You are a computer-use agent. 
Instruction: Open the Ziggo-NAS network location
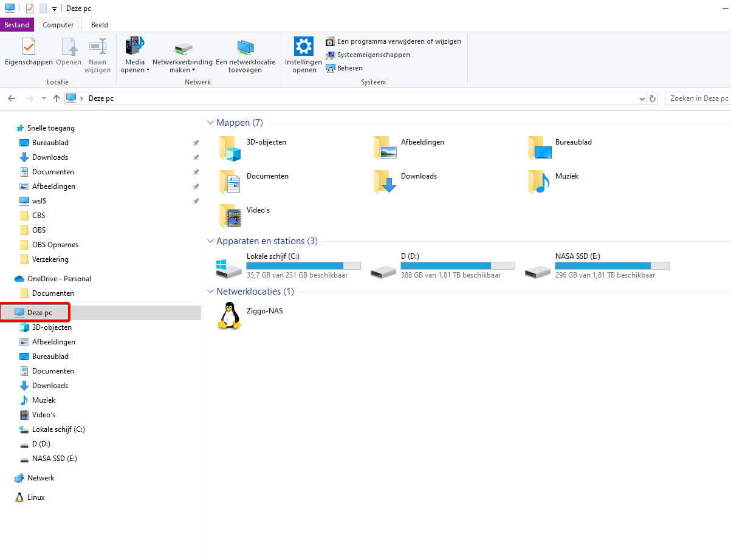coord(230,316)
